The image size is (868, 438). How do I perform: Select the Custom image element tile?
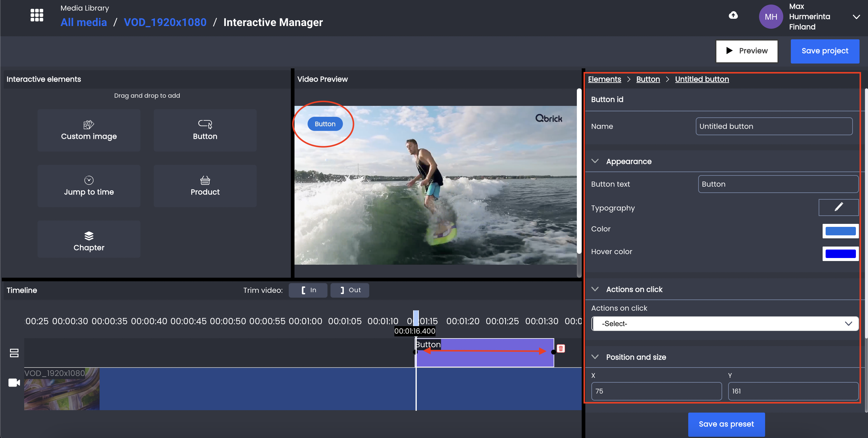coord(89,130)
